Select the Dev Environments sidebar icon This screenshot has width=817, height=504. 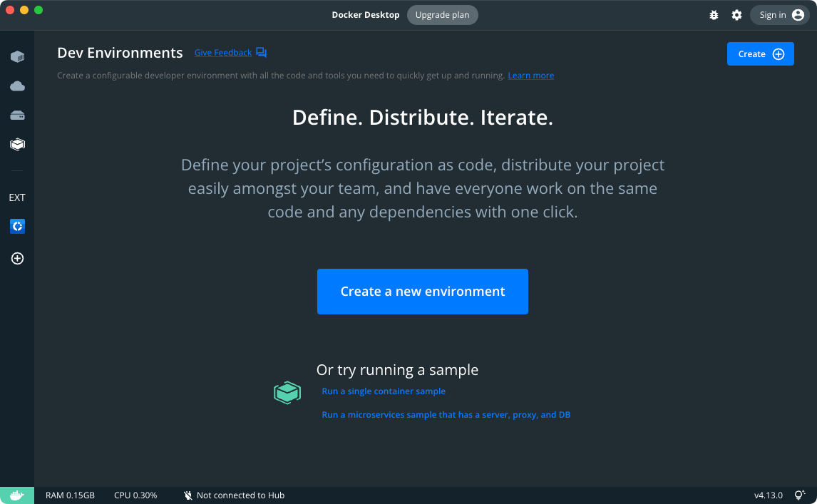tap(17, 144)
